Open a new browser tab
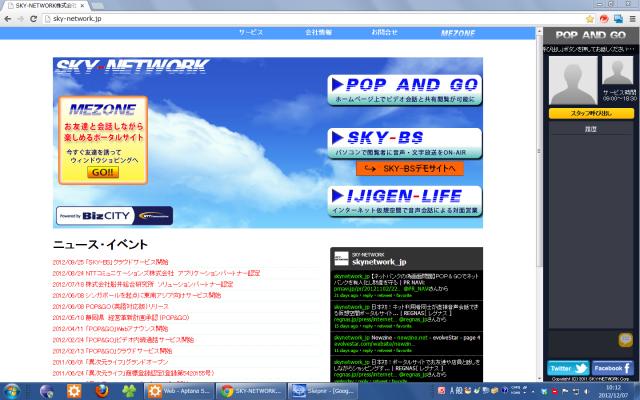Viewport: 640px width, 400px height. [97, 6]
